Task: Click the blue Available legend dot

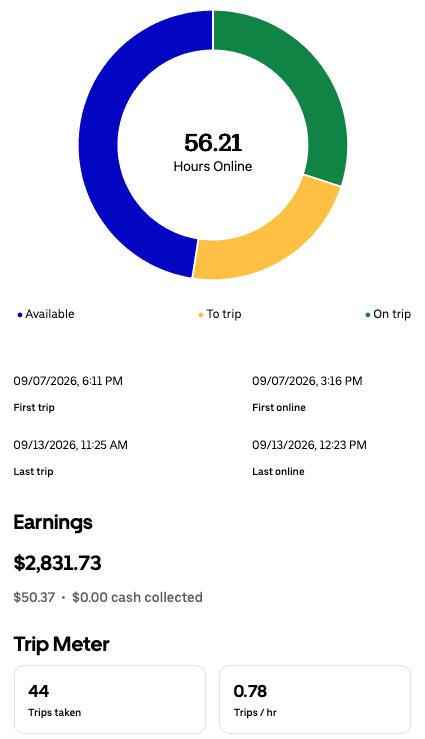Action: tap(20, 315)
